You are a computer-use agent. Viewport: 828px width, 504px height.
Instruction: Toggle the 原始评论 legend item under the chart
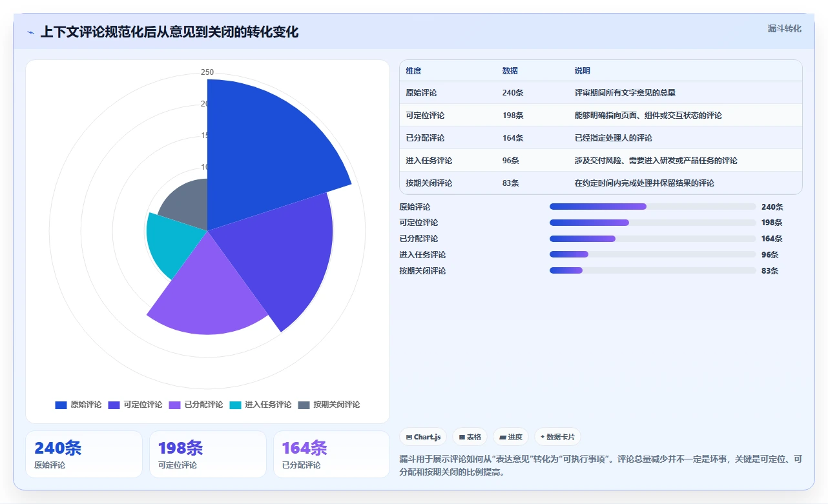(x=78, y=405)
